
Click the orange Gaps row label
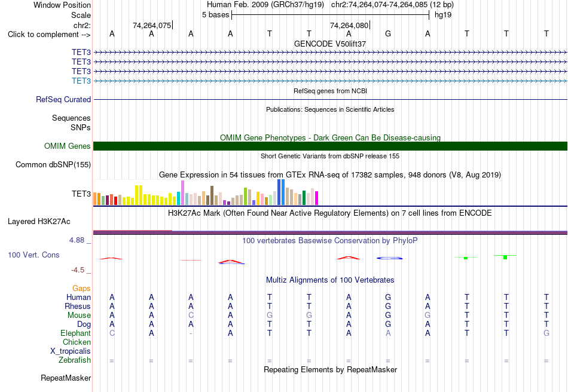(81, 289)
